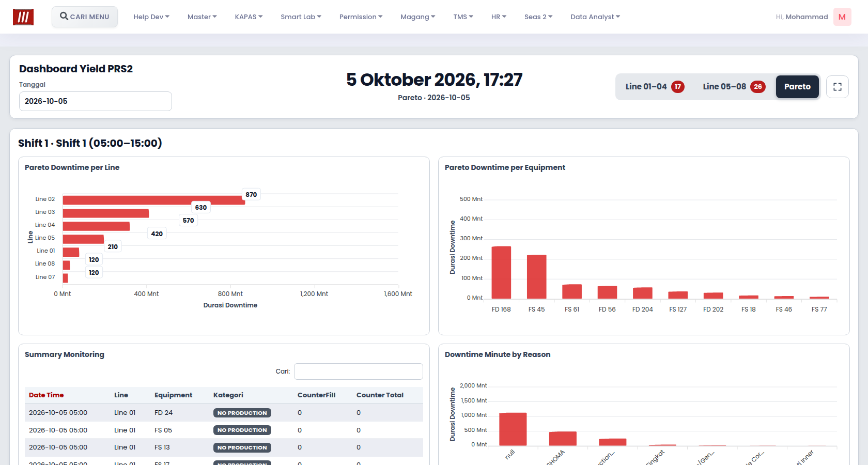Image resolution: width=868 pixels, height=465 pixels.
Task: Toggle fullscreen with the expand icon
Action: pos(838,87)
